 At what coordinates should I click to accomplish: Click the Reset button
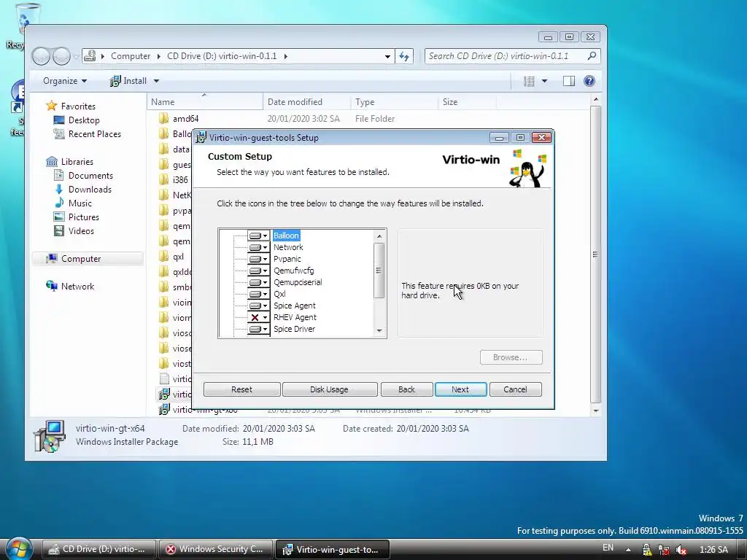pos(241,389)
